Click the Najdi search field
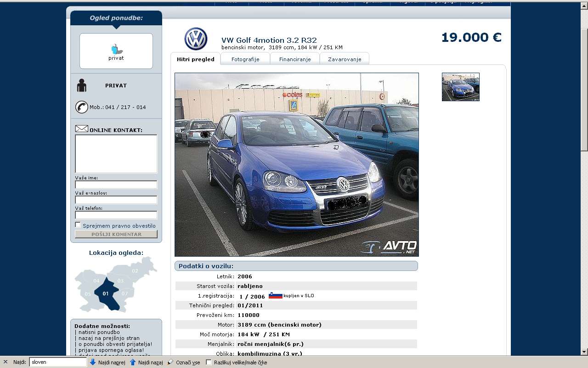The height and width of the screenshot is (368, 588). coord(58,362)
